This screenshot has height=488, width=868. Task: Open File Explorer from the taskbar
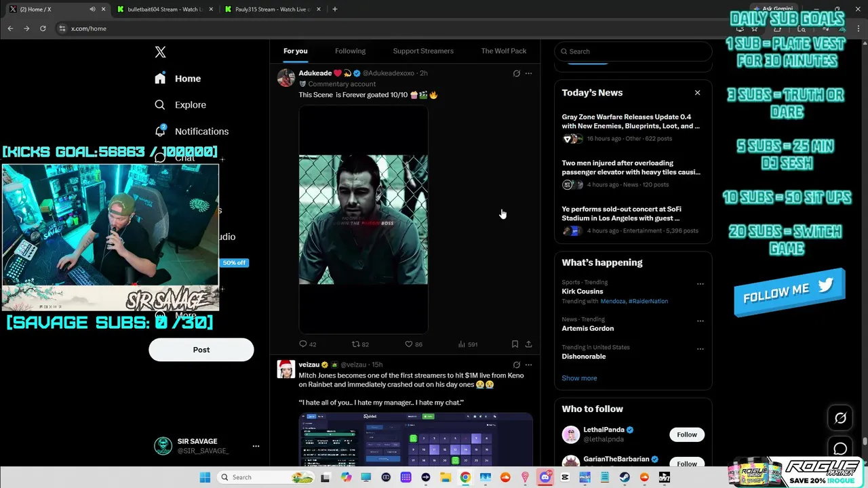pos(446,477)
